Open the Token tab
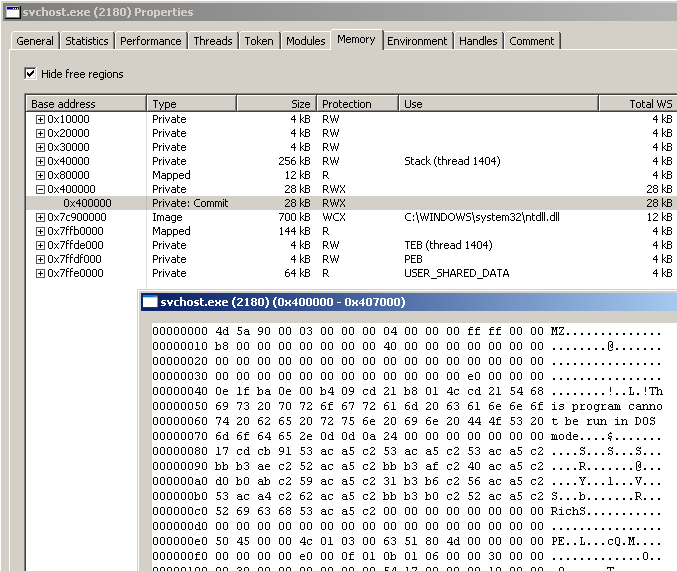677x571 pixels. click(259, 41)
